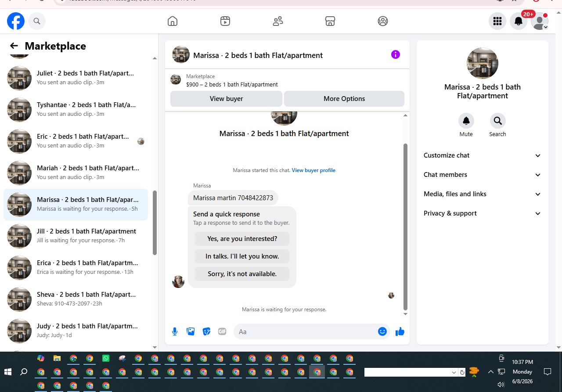
Task: Open the Windows notification center icon
Action: [548, 372]
